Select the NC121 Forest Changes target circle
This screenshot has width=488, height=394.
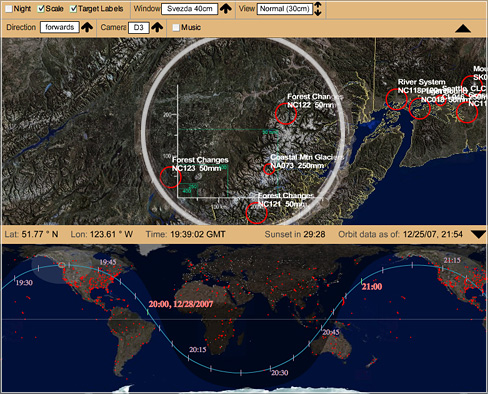point(257,213)
